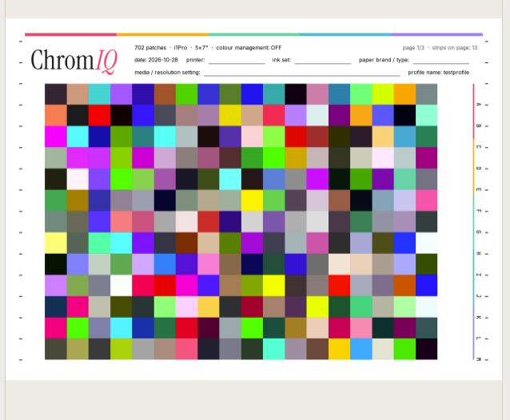Click the "date: 2026-10-28" text
Viewport: 510px width, 420px height.
click(156, 60)
